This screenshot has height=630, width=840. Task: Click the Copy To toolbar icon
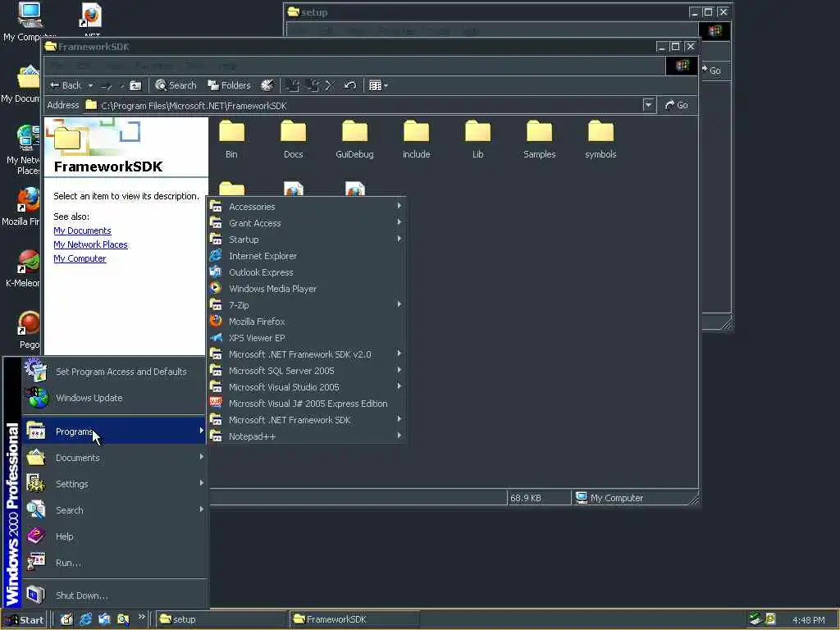pyautogui.click(x=313, y=85)
